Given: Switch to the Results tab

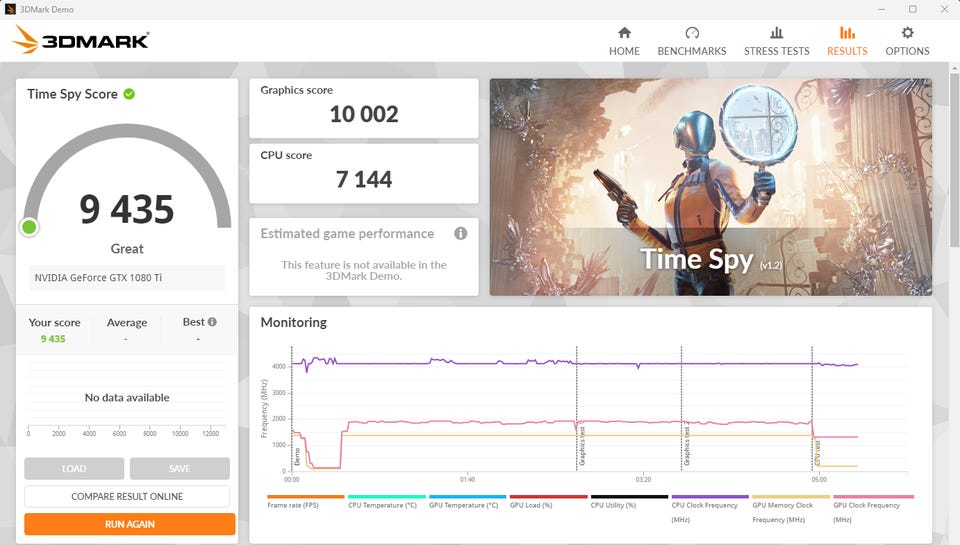Looking at the screenshot, I should (847, 41).
